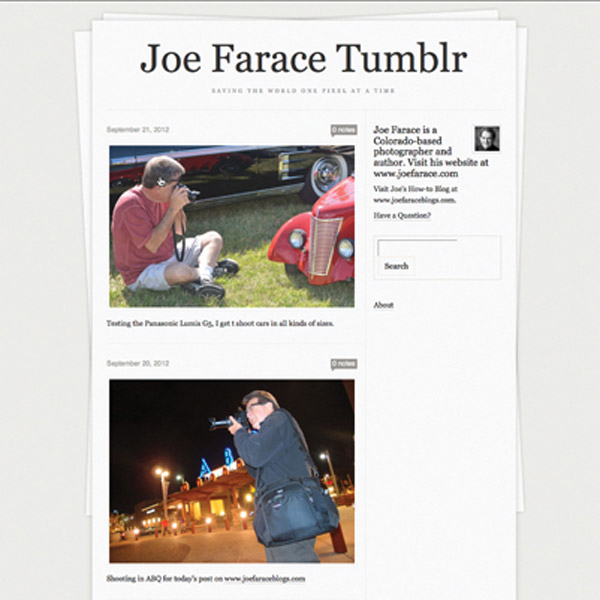Click www.joefaraceblogs.com in ABQ post caption
Image resolution: width=600 pixels, height=600 pixels.
coord(265,579)
